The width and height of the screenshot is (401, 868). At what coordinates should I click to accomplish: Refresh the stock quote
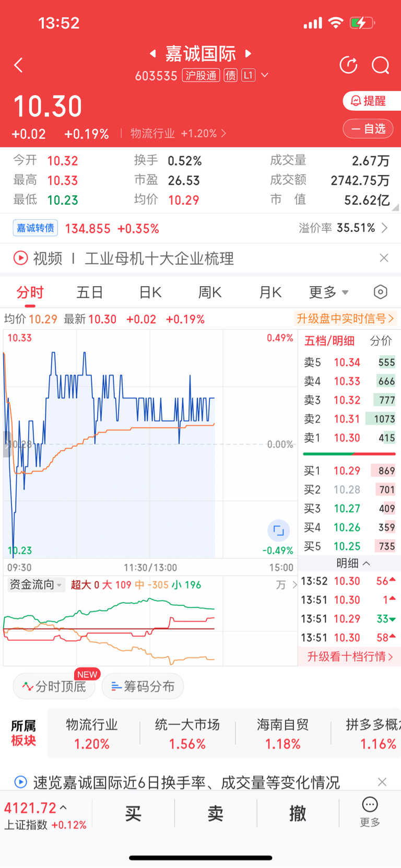coord(348,65)
